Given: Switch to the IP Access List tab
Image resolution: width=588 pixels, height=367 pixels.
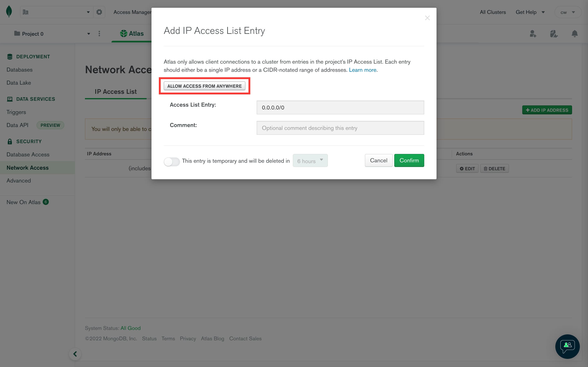Looking at the screenshot, I should click(116, 92).
